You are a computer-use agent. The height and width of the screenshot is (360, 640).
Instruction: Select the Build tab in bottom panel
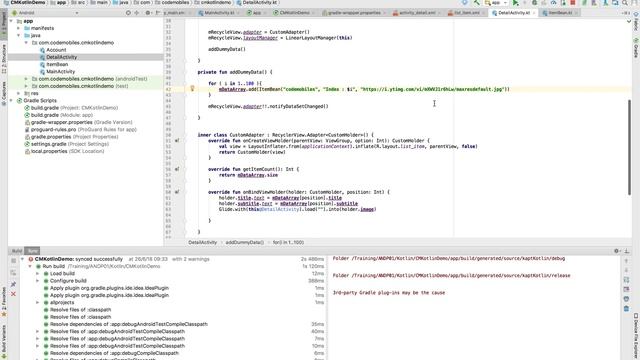[17, 251]
